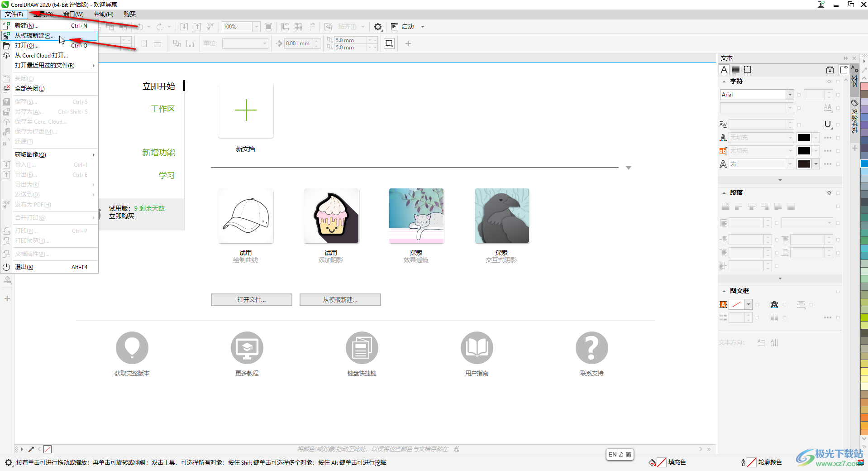Toggle the small square right of 字符 header
This screenshot has width=868, height=471.
[838, 82]
